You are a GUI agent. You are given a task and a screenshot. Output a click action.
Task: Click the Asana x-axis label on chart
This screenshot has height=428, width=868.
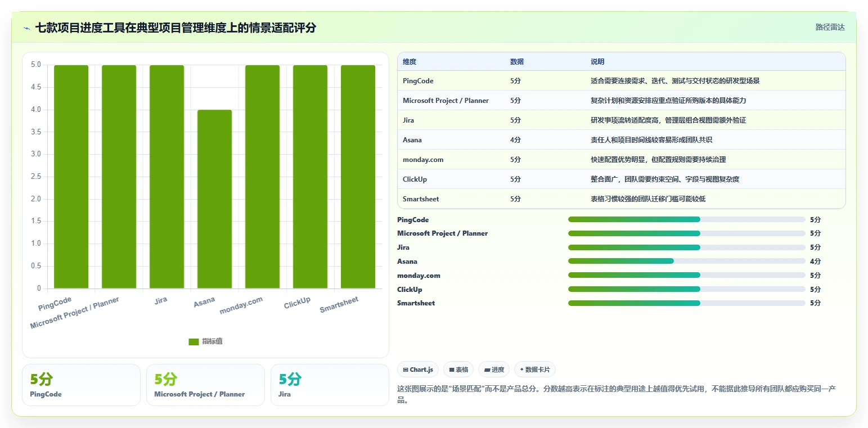(204, 302)
